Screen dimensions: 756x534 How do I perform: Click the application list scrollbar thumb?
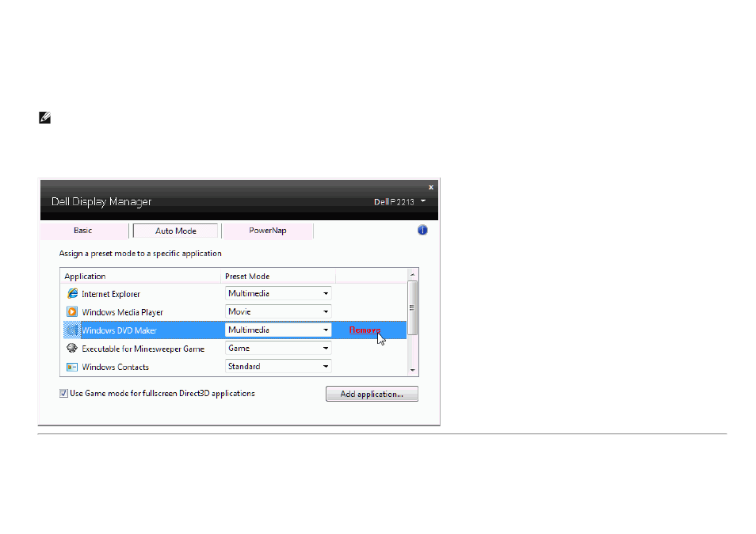[413, 308]
